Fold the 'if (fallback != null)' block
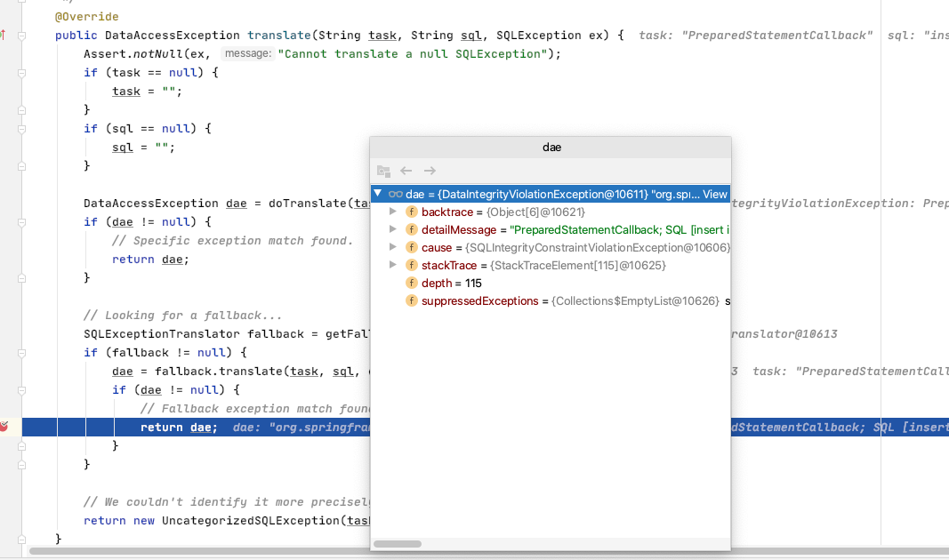Screen dimensions: 949x560 point(21,353)
